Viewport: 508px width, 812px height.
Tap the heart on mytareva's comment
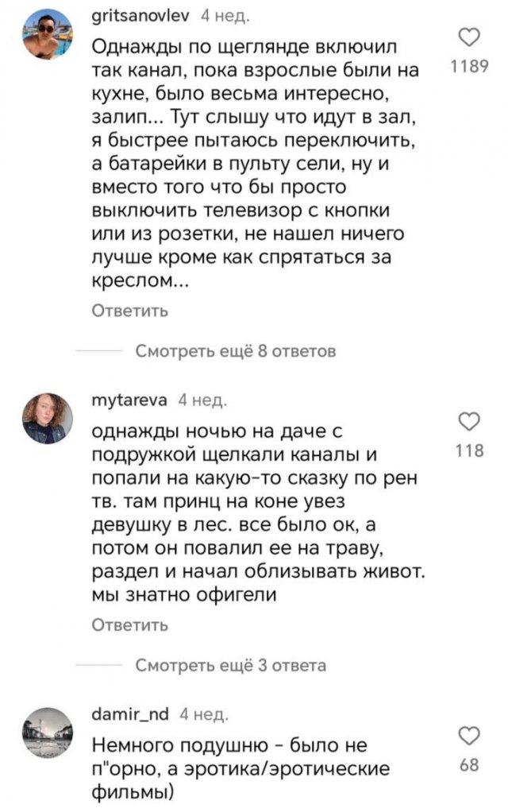[x=470, y=420]
